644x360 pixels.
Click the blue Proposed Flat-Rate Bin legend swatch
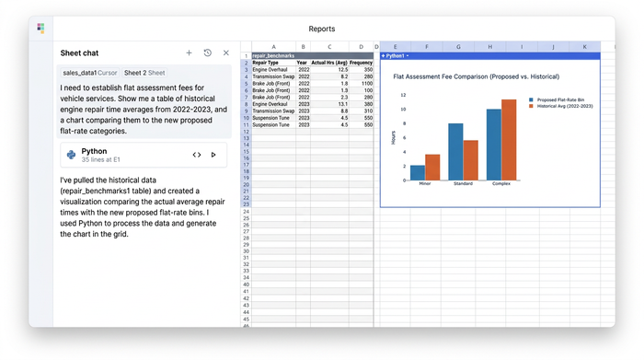click(x=531, y=99)
